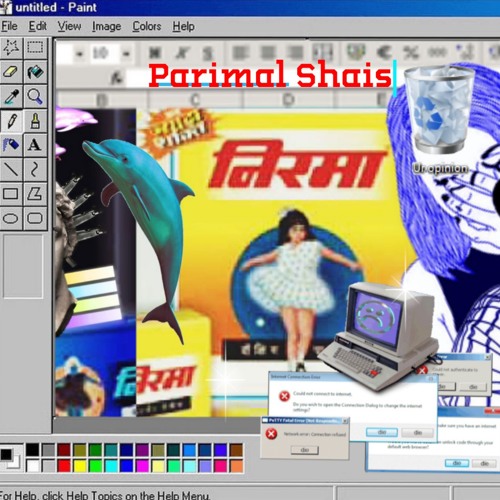
Task: Select the magenta color swatch
Action: 142,466
